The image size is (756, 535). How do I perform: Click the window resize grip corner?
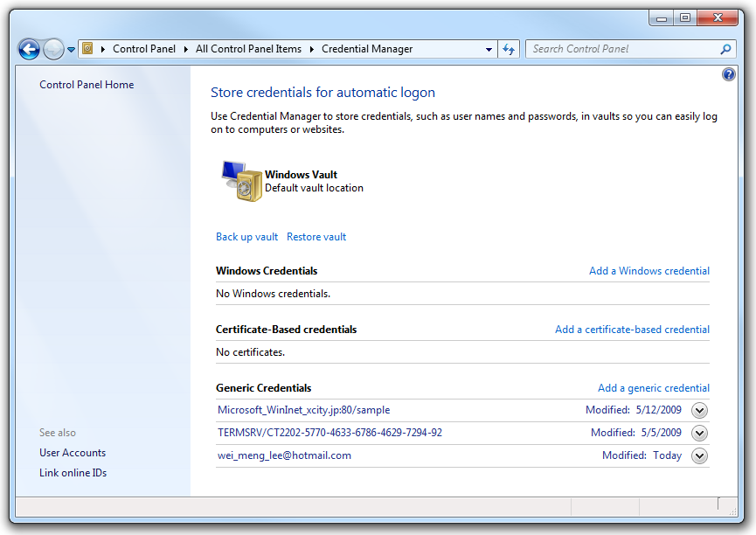coord(732,511)
